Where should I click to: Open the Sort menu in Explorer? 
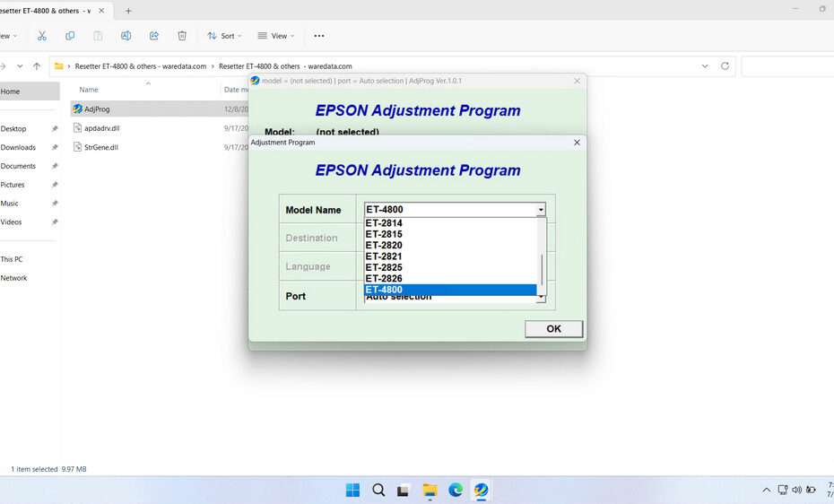224,36
